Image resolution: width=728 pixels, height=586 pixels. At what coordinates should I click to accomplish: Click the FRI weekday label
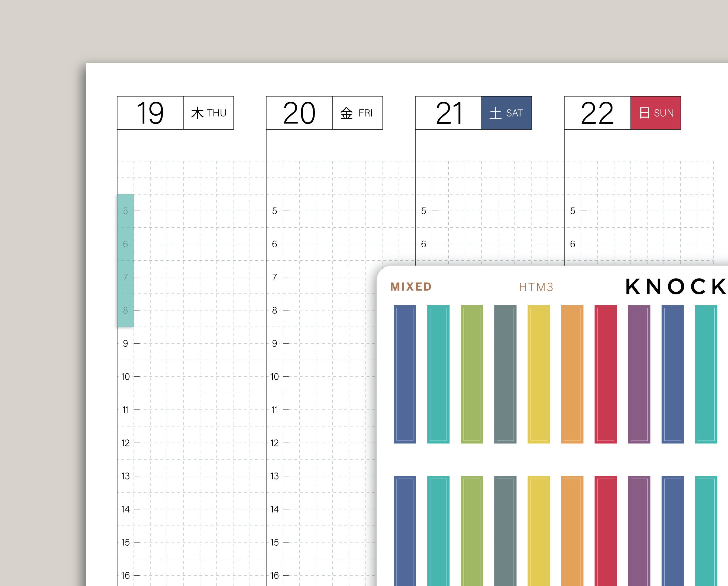[x=357, y=113]
